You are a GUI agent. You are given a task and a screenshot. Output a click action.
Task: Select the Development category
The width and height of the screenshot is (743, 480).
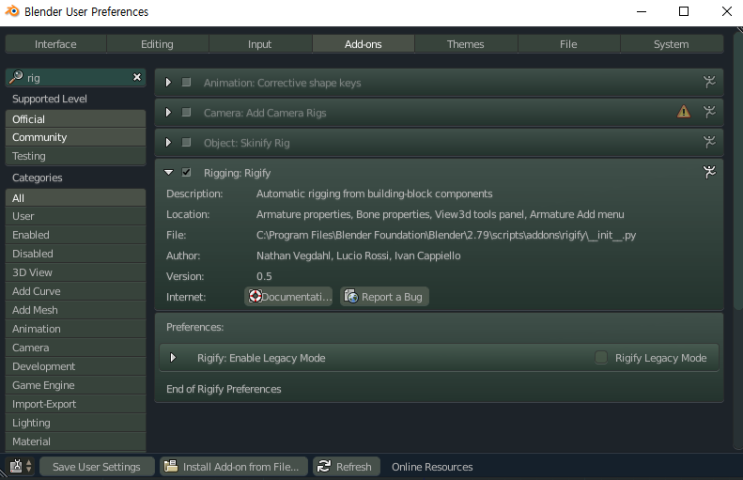pos(76,366)
